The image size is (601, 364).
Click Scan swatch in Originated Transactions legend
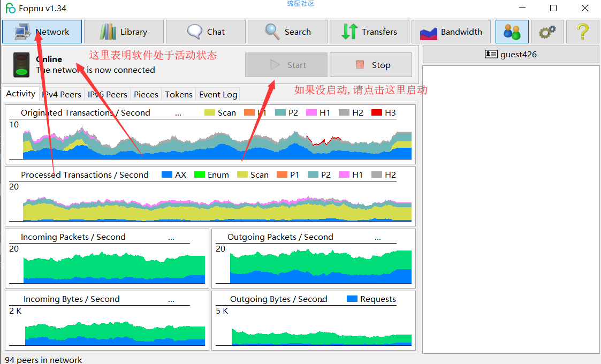(x=210, y=112)
